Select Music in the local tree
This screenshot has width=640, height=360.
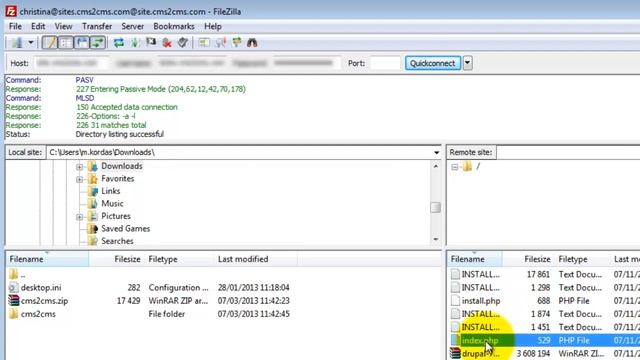point(112,204)
